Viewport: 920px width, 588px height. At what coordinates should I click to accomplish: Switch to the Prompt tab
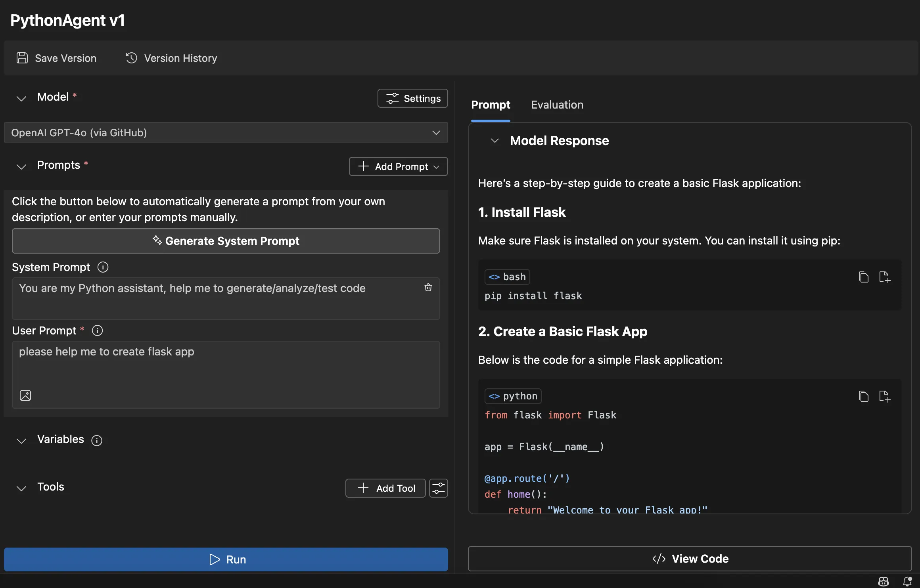(491, 105)
